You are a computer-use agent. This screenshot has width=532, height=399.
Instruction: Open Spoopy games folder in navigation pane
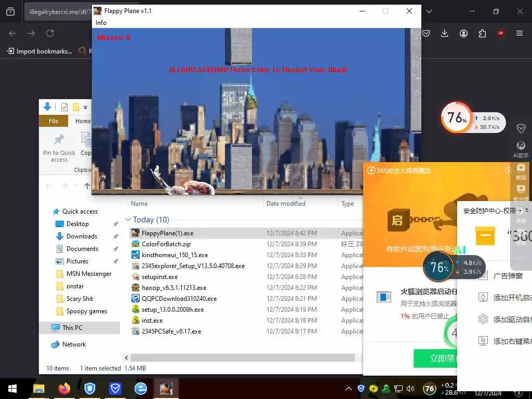(x=87, y=311)
